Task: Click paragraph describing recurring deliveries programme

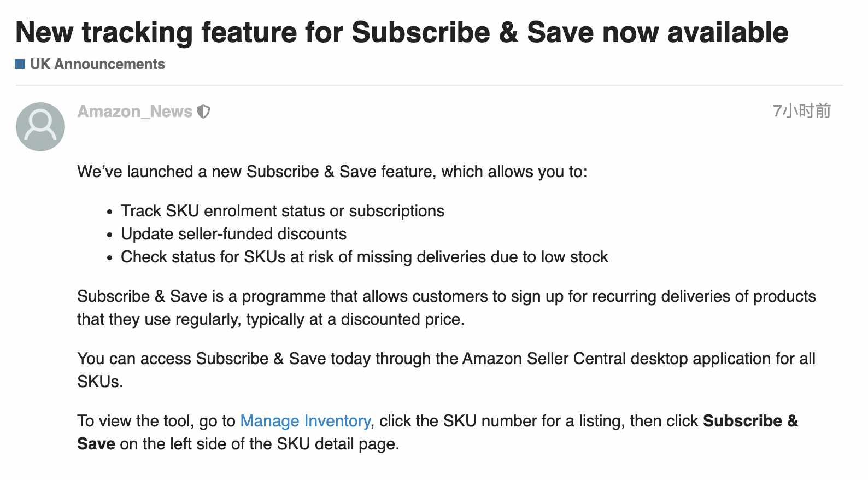Action: click(x=447, y=308)
